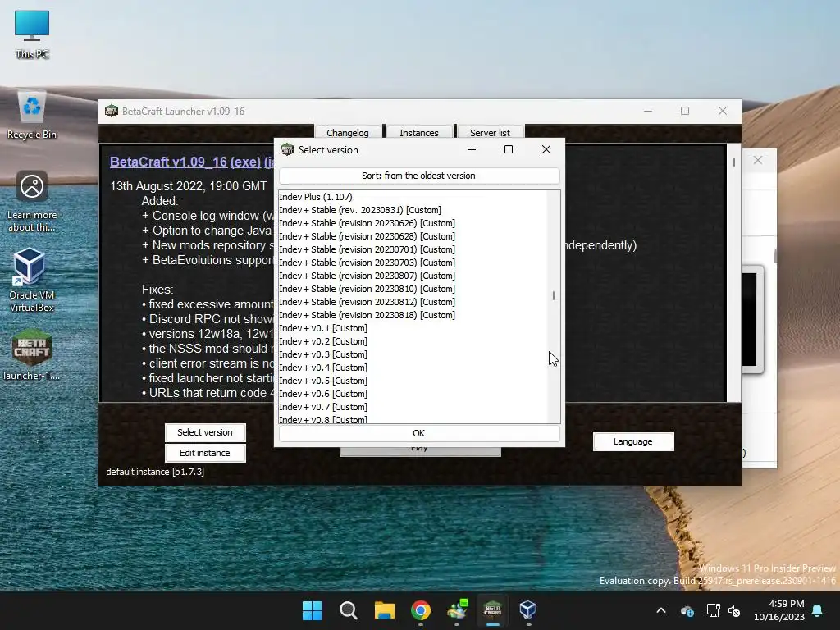Select Indev+ Stable (revision 20230810) [Custom]
The image size is (840, 630).
pyautogui.click(x=413, y=289)
